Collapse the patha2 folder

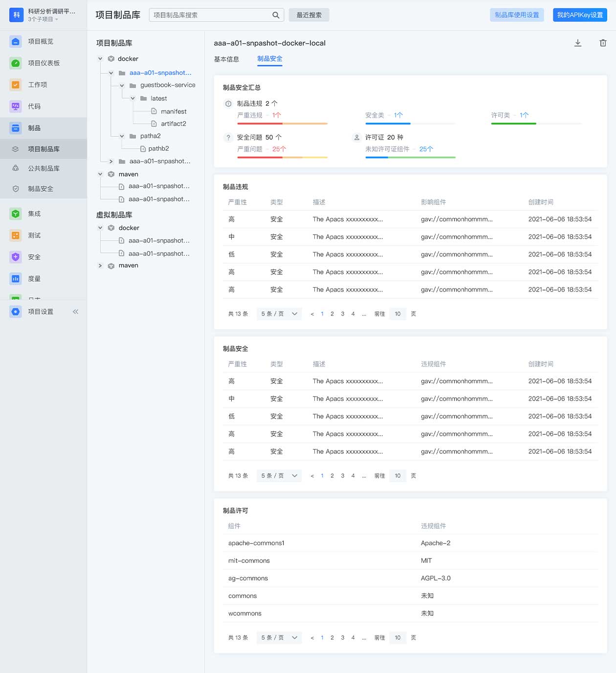122,136
